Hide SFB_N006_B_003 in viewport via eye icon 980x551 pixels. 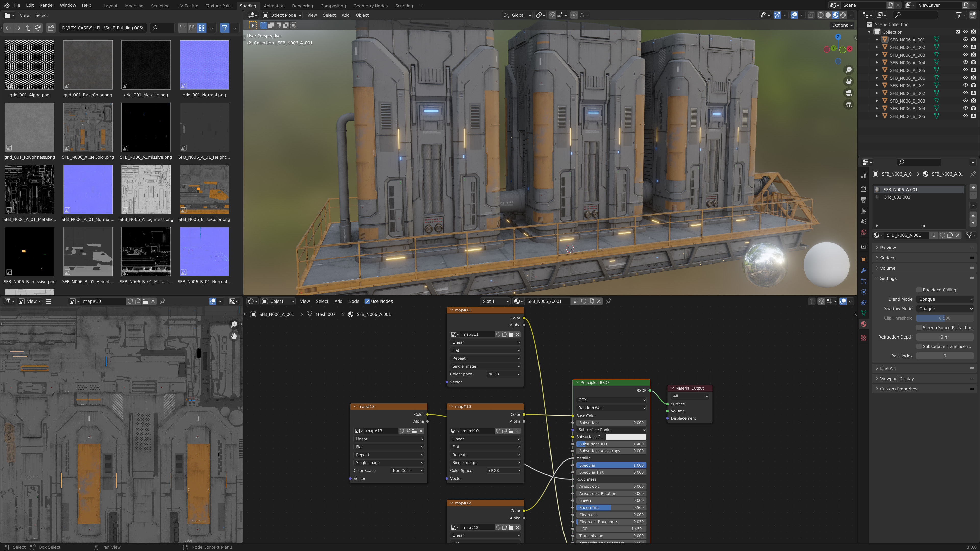[x=965, y=101]
